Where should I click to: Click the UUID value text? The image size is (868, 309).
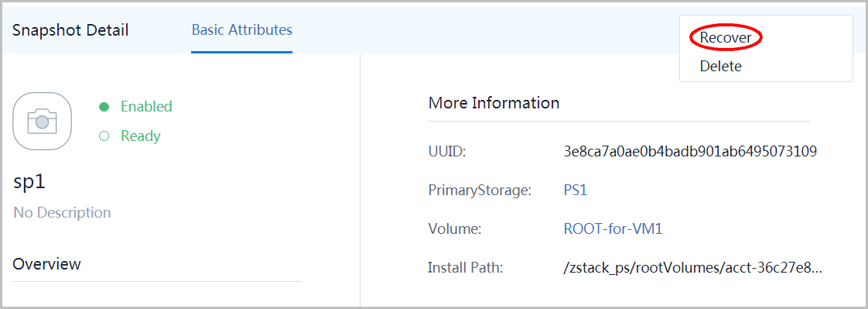tap(690, 151)
